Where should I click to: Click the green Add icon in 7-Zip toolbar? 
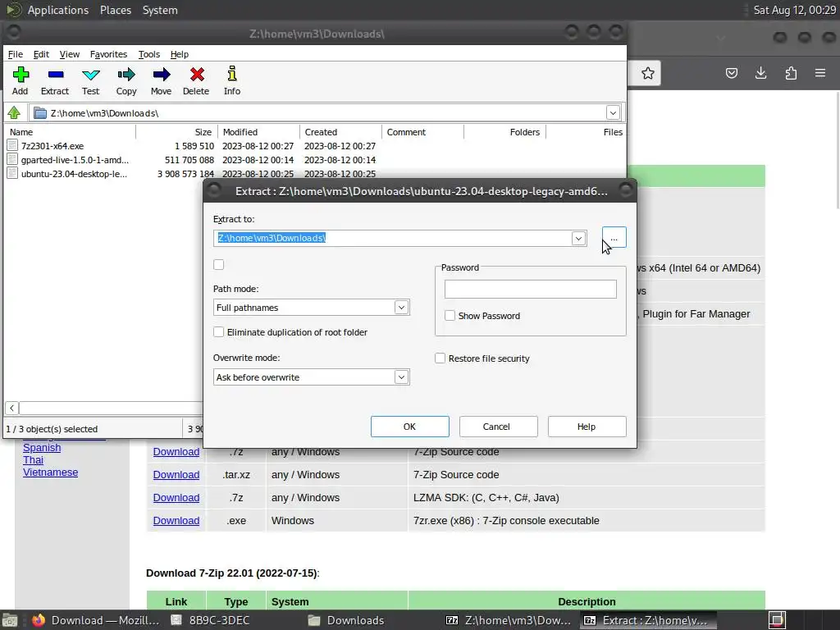[21, 75]
